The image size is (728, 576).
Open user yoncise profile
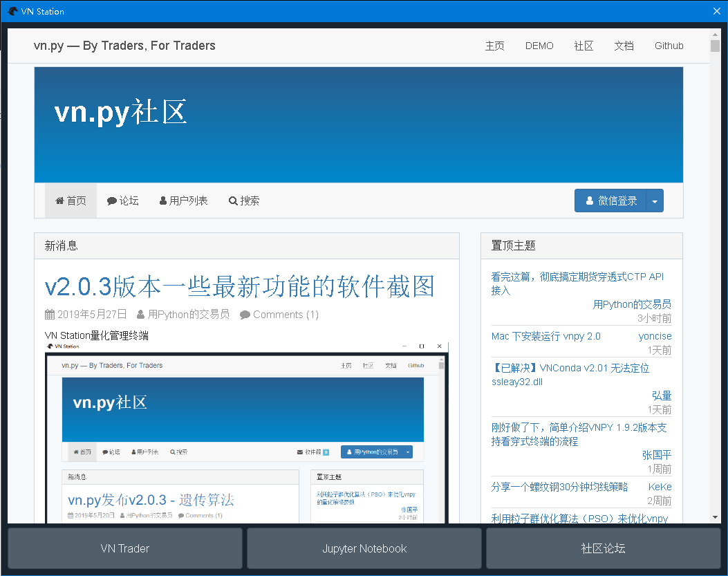(x=655, y=336)
